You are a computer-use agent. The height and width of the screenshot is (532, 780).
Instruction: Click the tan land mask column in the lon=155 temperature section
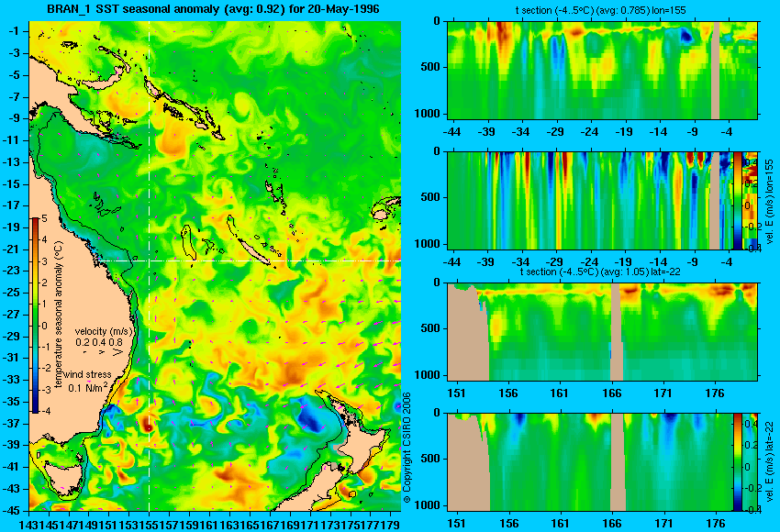pyautogui.click(x=716, y=70)
